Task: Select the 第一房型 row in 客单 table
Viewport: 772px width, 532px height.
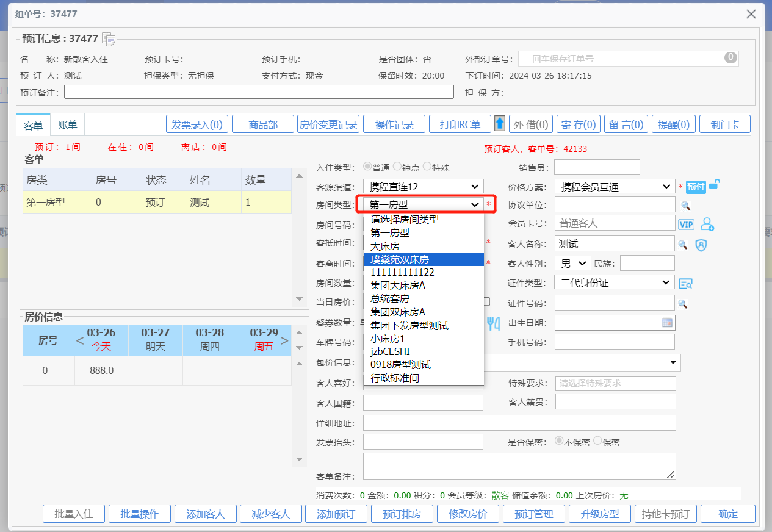Action: tap(157, 202)
